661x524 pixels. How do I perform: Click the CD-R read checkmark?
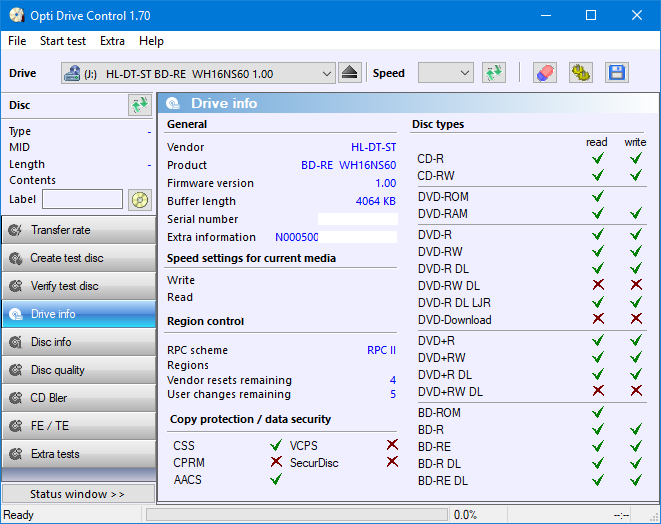tap(598, 158)
